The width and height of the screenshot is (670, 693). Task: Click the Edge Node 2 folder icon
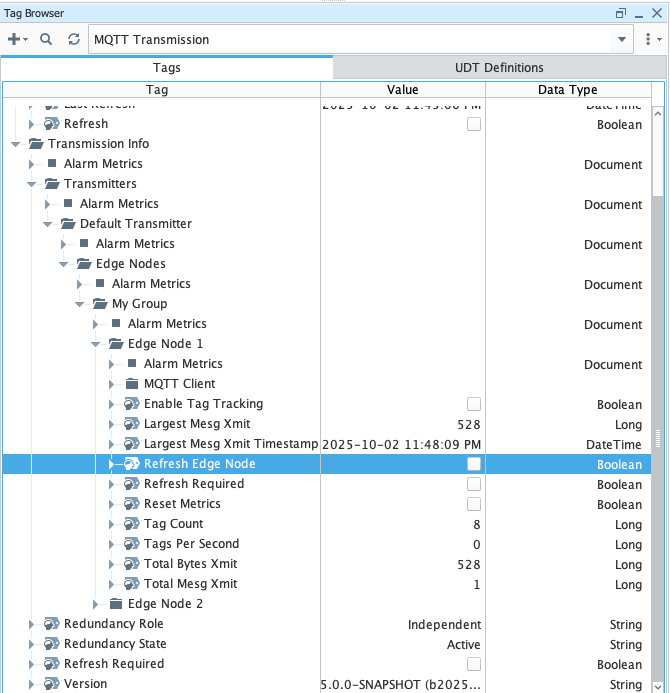(115, 604)
